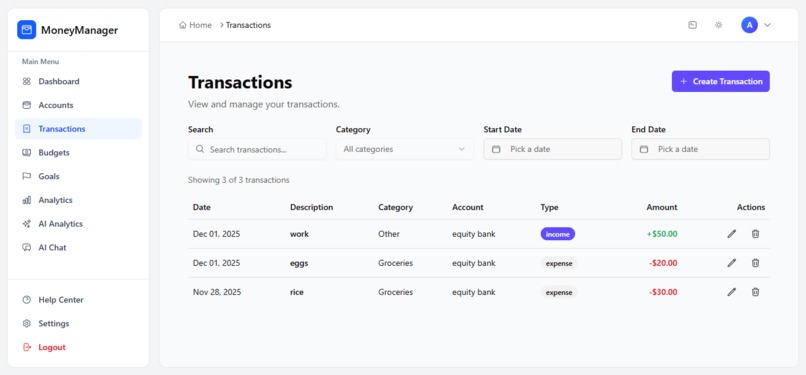806x375 pixels.
Task: Click the Accounts wallet icon
Action: click(x=27, y=105)
